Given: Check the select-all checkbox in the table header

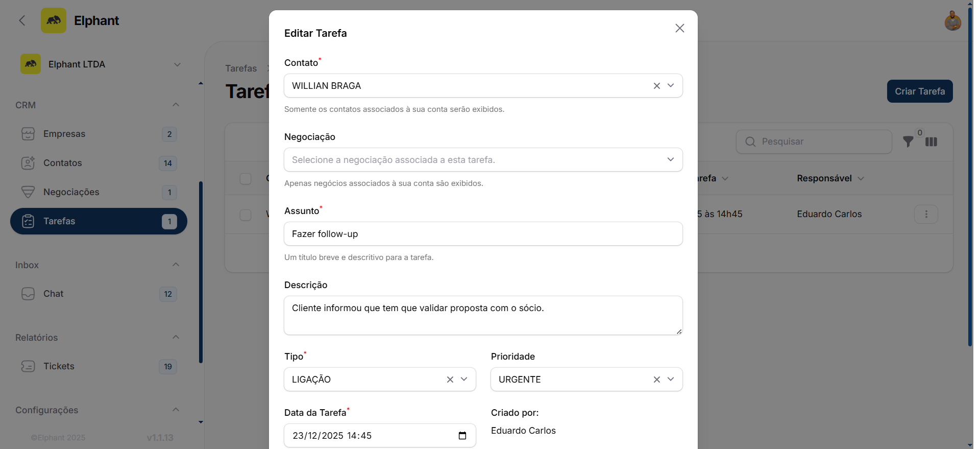Looking at the screenshot, I should 246,178.
